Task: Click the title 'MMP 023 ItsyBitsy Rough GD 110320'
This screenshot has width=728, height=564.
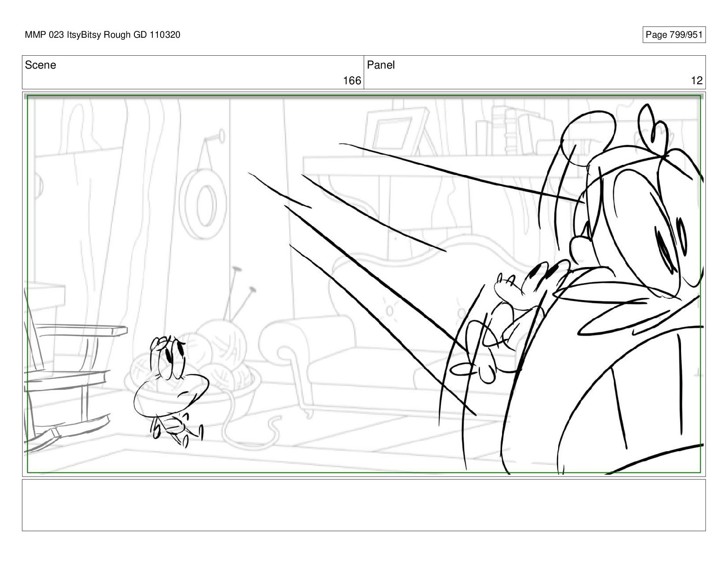Action: (103, 35)
